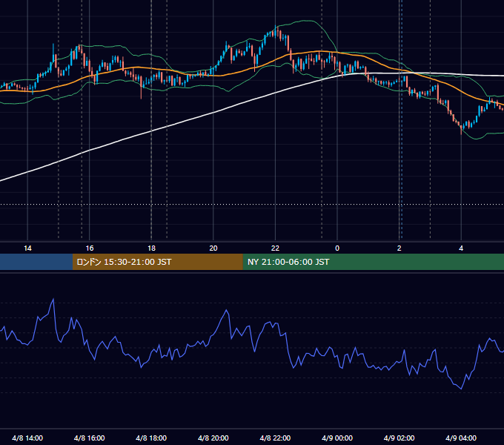
Task: Click hour label 22 on price chart axis
Action: tap(275, 248)
